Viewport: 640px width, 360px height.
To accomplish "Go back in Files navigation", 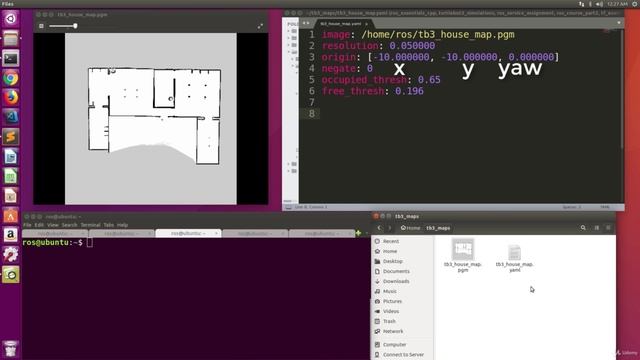I will point(379,228).
